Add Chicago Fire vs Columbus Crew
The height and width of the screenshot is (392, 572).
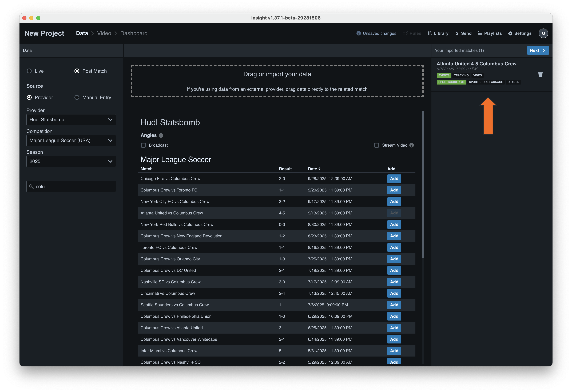pyautogui.click(x=394, y=179)
